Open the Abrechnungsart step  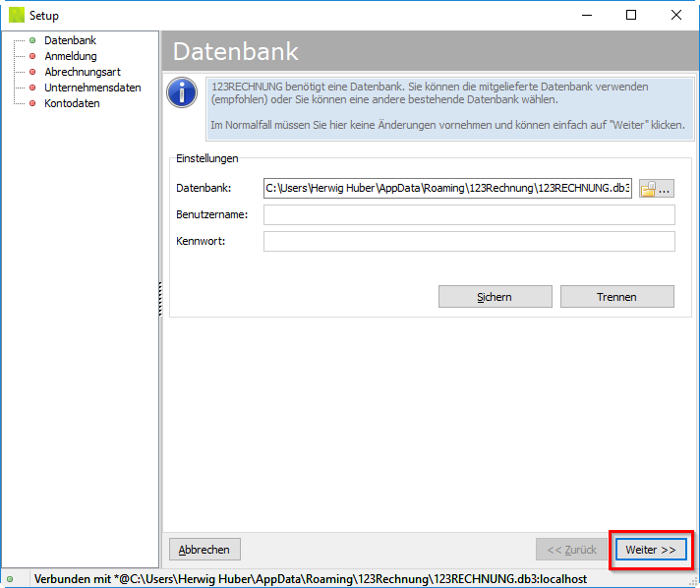pyautogui.click(x=83, y=72)
